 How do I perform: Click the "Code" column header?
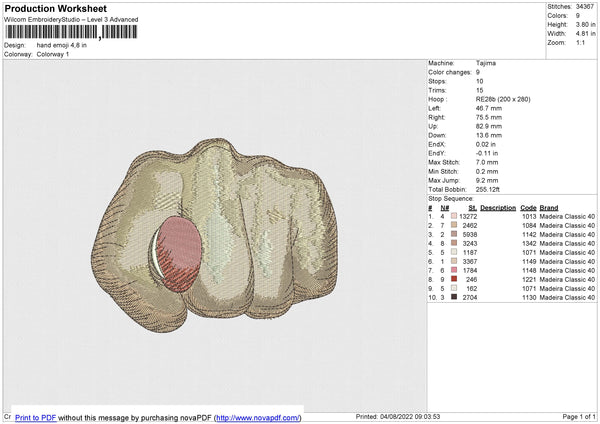click(528, 208)
